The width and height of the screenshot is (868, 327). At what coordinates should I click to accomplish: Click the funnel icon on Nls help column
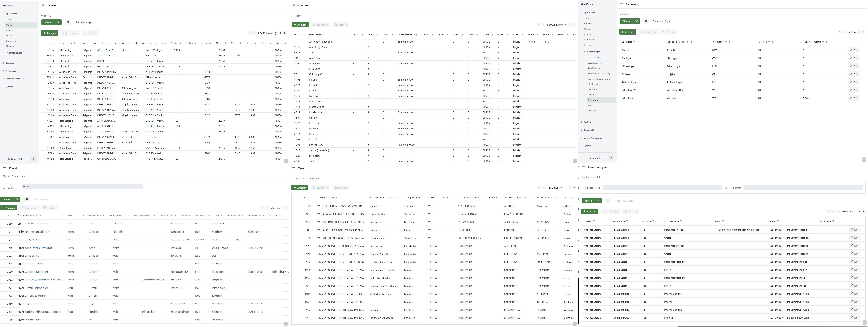coord(723,221)
